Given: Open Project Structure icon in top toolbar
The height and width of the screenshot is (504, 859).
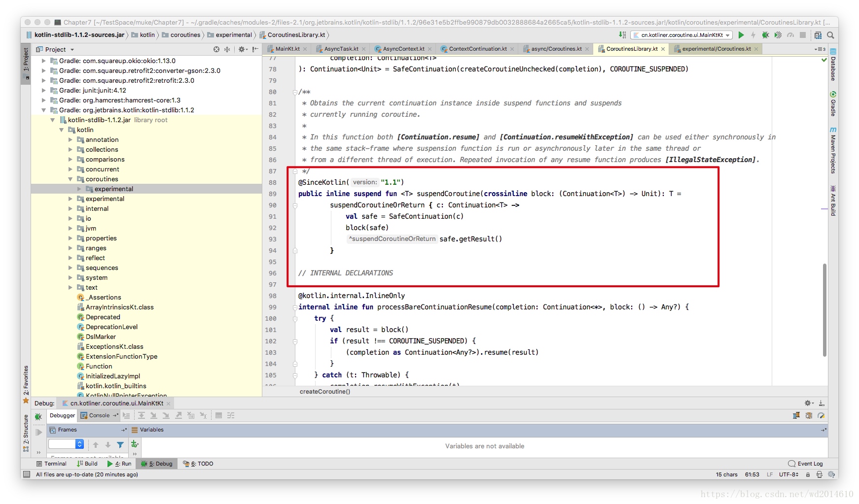Looking at the screenshot, I should click(x=818, y=35).
